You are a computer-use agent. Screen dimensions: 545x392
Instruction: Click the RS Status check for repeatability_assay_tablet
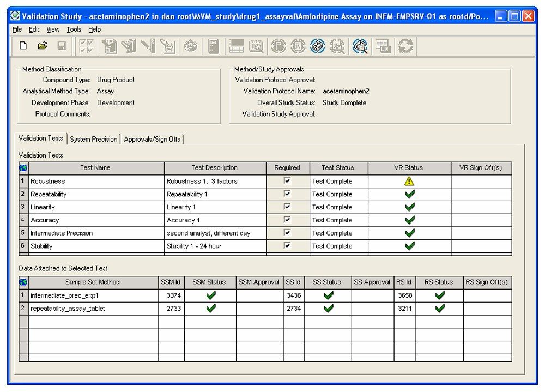click(440, 308)
